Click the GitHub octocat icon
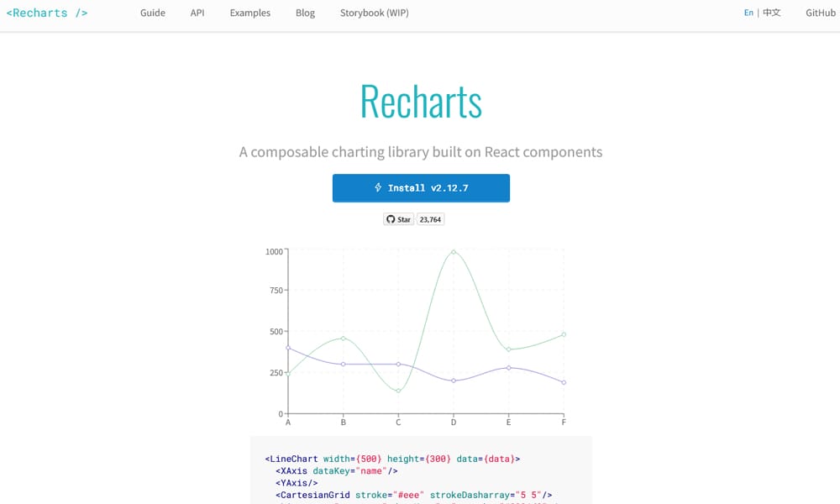The height and width of the screenshot is (504, 840). (x=390, y=219)
